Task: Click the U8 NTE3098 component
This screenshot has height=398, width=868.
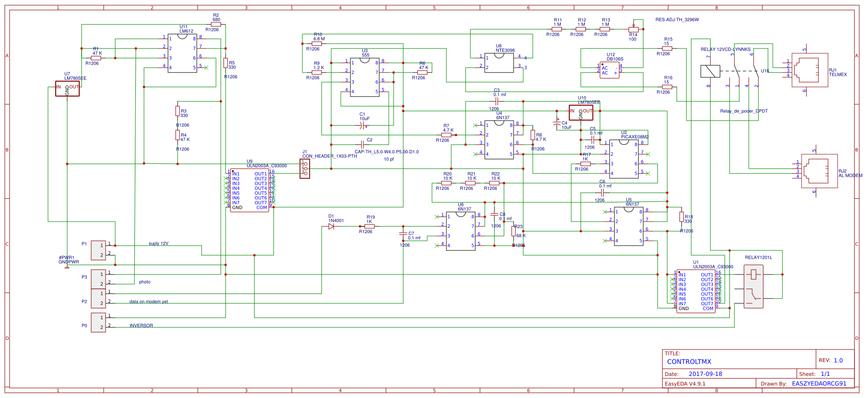Action: (499, 62)
